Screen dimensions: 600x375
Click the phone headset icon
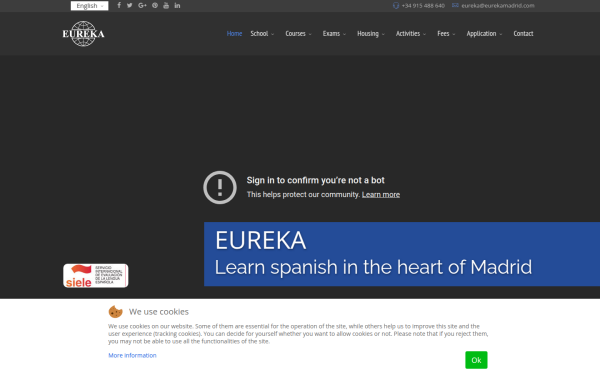pos(396,5)
